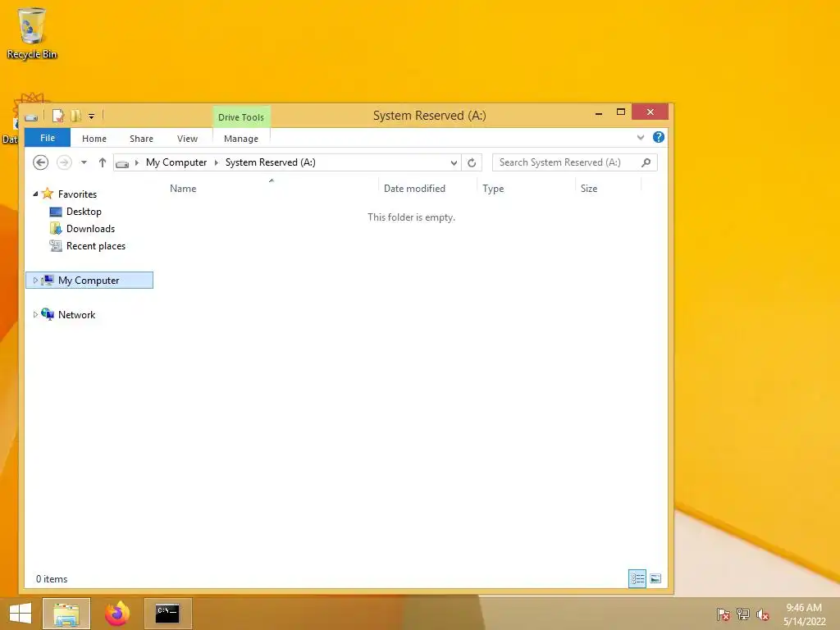Open the address bar history dropdown
The width and height of the screenshot is (840, 630).
coord(454,162)
